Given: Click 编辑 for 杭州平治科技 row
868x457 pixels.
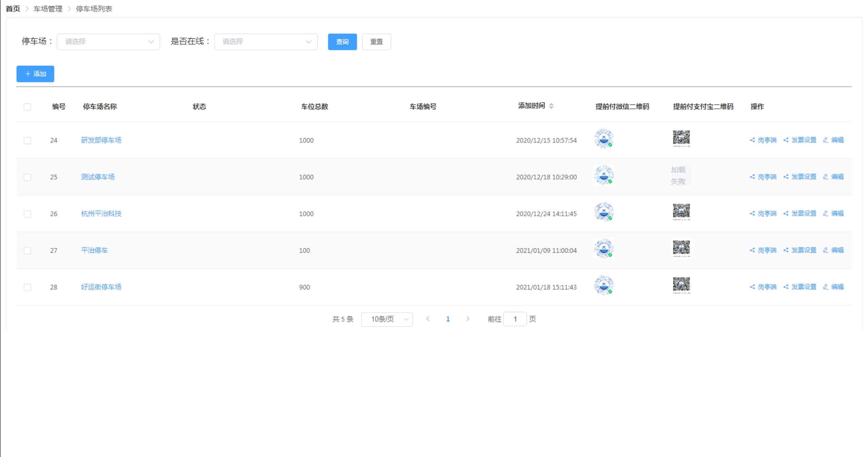Looking at the screenshot, I should [833, 213].
